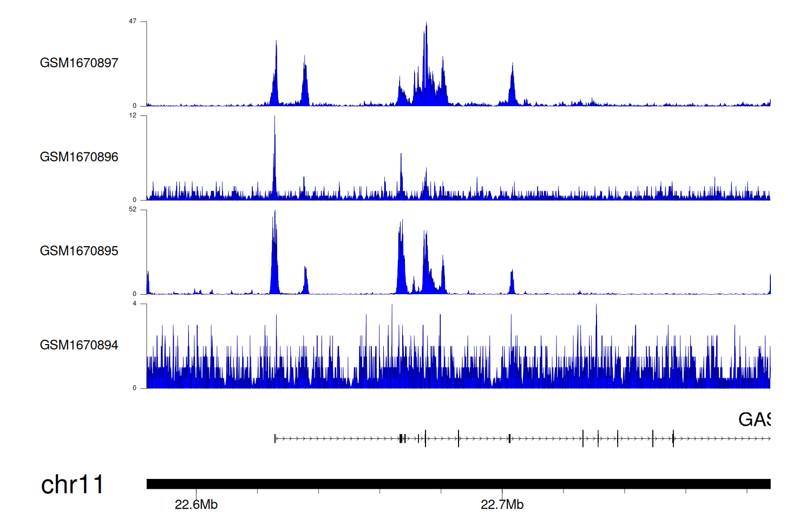Image resolution: width=812 pixels, height=531 pixels.
Task: Click the black chromosome ruler bar
Action: pyautogui.click(x=458, y=484)
